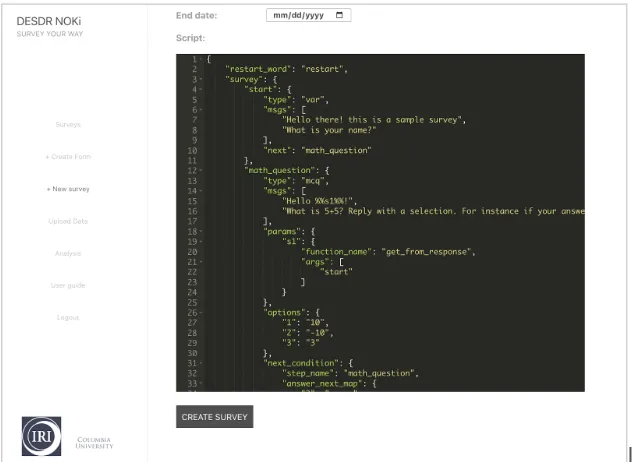This screenshot has width=644, height=462.
Task: Collapse the "survey" block at line 3
Action: 200,79
